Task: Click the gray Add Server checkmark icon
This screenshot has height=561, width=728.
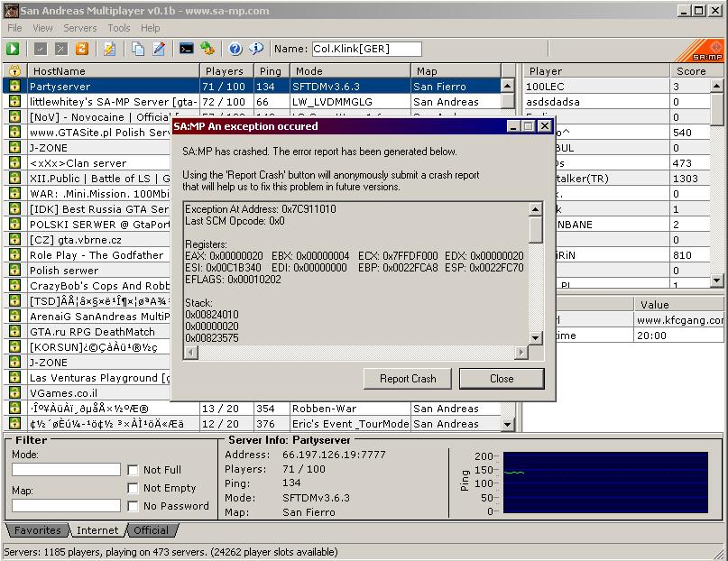Action: [x=41, y=49]
